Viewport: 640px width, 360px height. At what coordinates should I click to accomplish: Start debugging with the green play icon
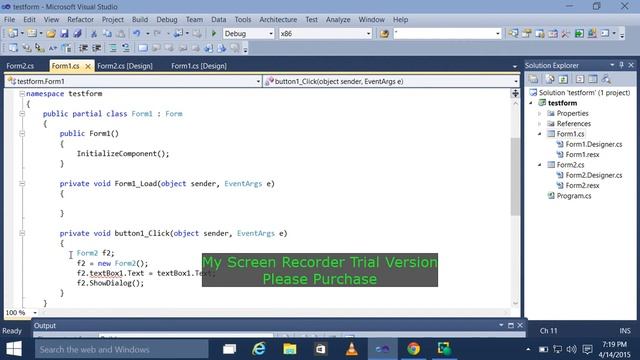coord(213,33)
